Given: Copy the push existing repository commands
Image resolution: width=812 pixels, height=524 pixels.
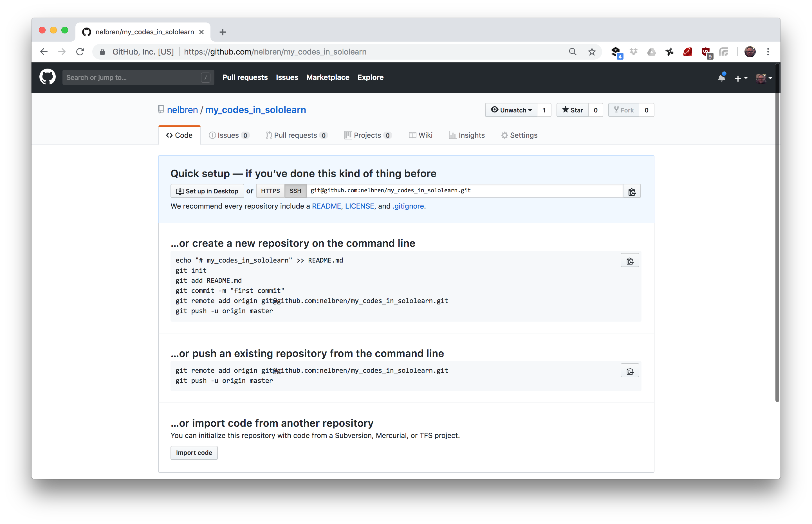Looking at the screenshot, I should (x=629, y=371).
